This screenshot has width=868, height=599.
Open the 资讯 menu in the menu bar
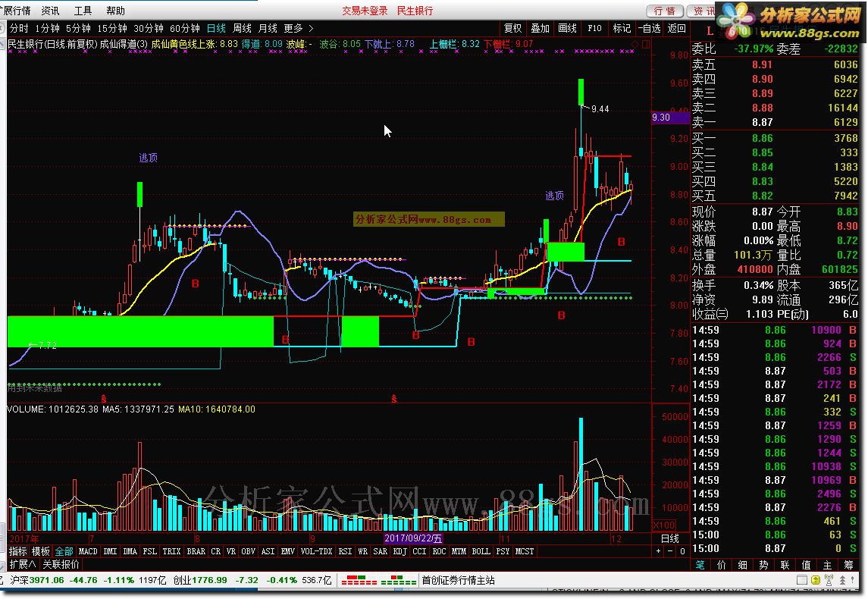[50, 11]
